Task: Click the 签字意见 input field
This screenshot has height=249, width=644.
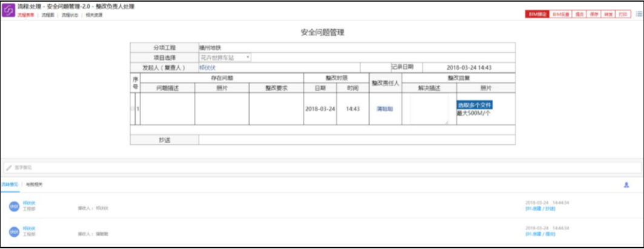Action: point(322,168)
